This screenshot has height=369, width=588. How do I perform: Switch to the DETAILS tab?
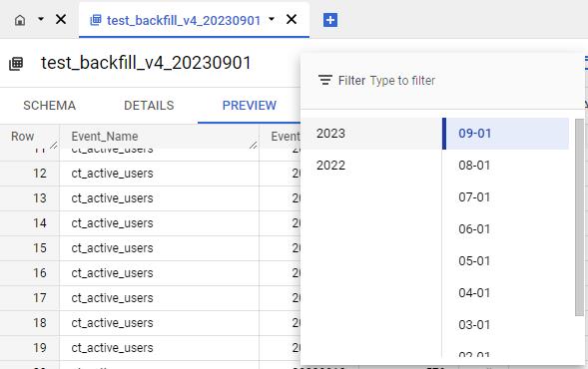tap(149, 106)
